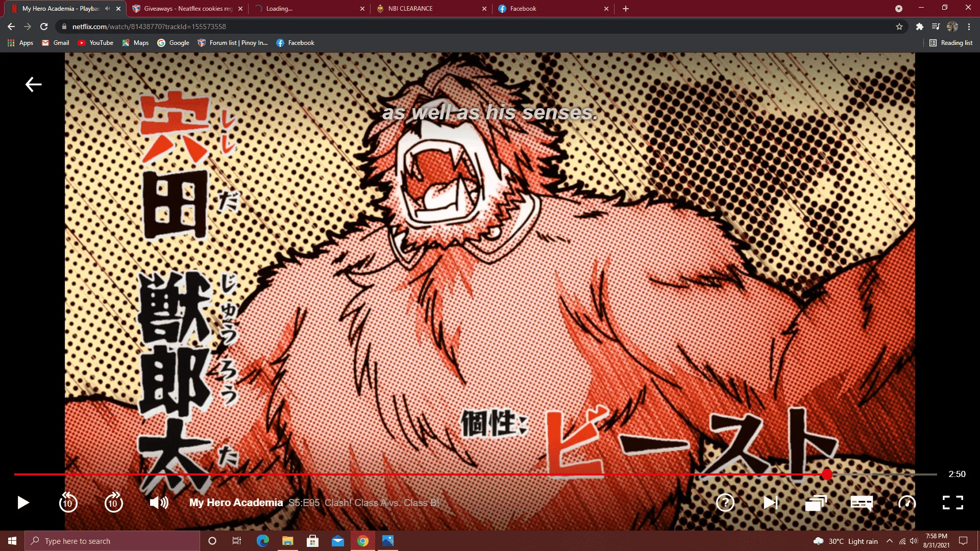The height and width of the screenshot is (551, 980).
Task: Open Maps bookmark
Action: tap(135, 43)
